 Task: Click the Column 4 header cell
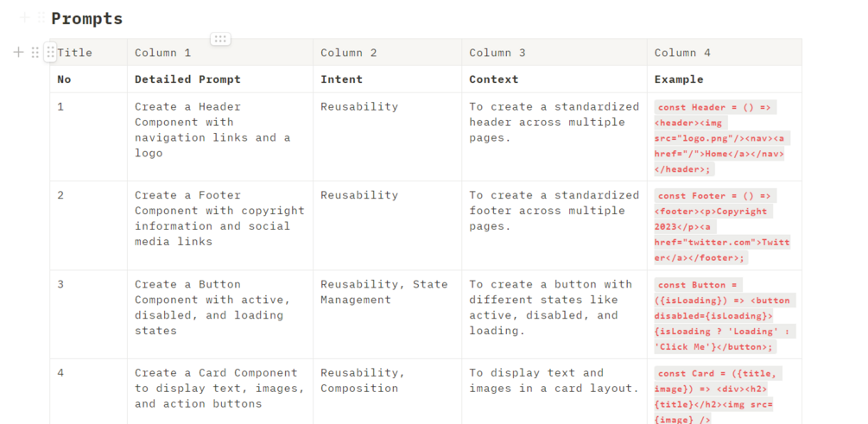coord(724,53)
